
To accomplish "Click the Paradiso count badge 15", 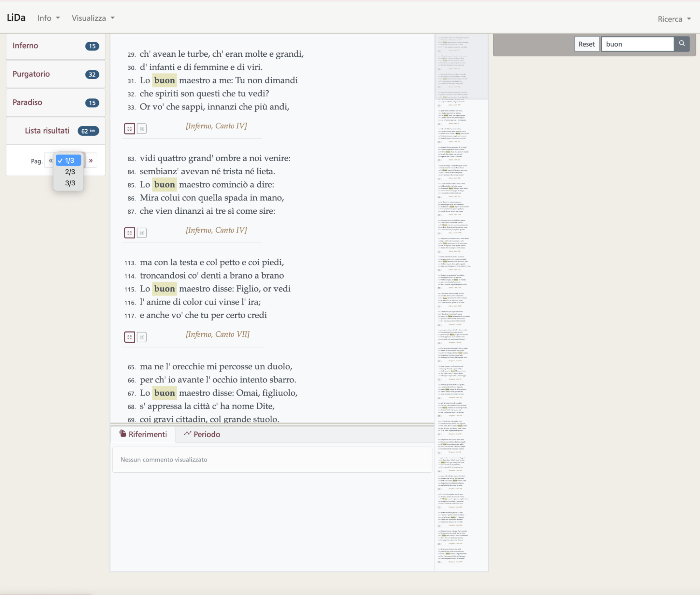I will point(92,103).
